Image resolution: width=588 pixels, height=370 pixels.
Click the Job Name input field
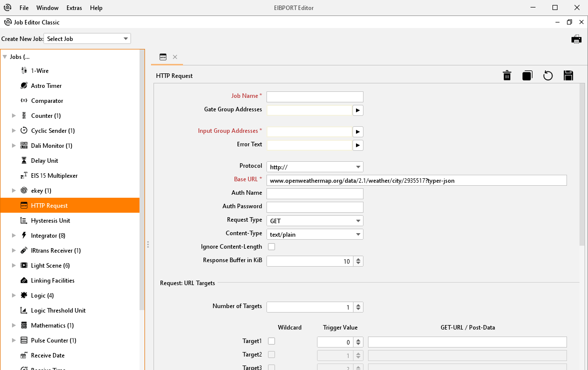coord(314,97)
